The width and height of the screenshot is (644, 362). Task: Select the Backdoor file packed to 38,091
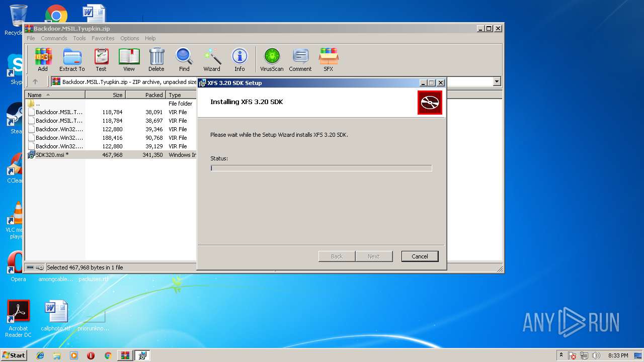pyautogui.click(x=111, y=112)
